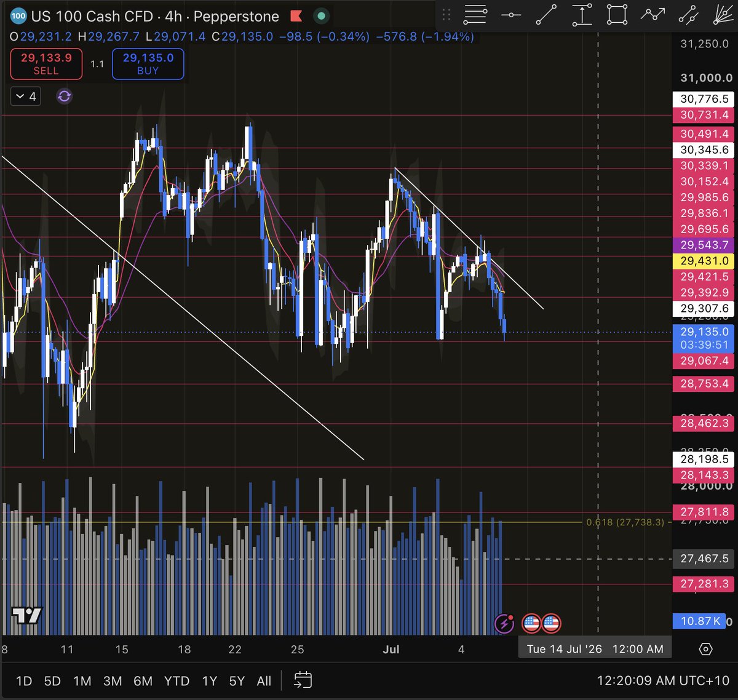
Task: Open the UTC+10 time zone menu
Action: (x=663, y=681)
